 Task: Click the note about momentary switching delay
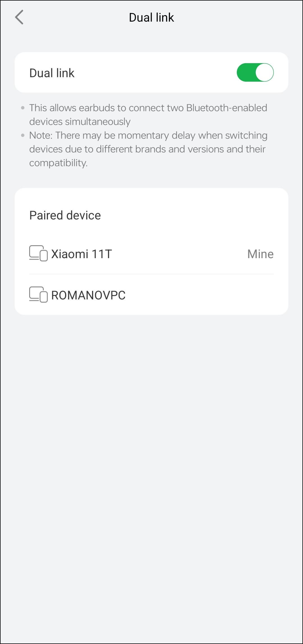[x=148, y=149]
